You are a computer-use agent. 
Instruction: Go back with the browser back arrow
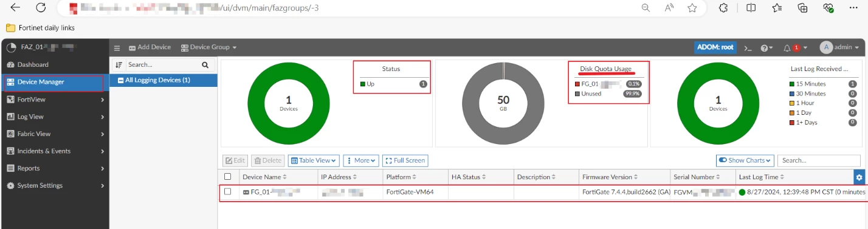coord(15,8)
